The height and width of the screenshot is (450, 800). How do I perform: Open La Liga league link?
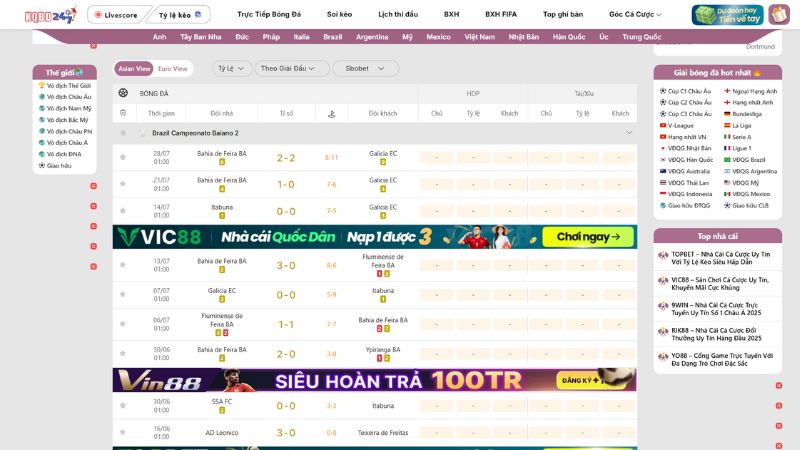[x=737, y=126]
